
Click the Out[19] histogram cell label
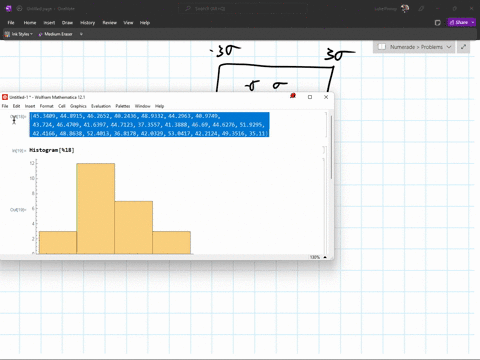pos(18,210)
